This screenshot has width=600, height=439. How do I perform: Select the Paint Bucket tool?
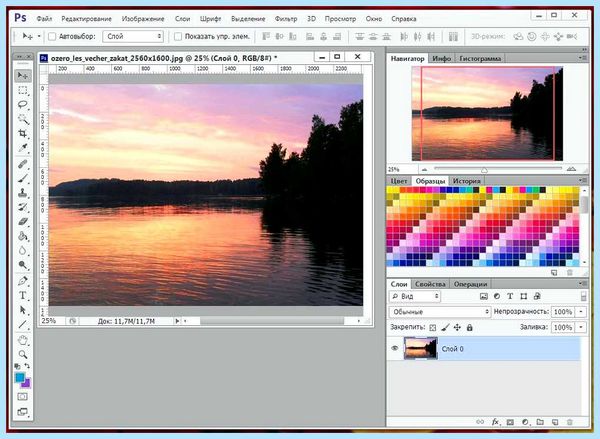click(x=23, y=236)
